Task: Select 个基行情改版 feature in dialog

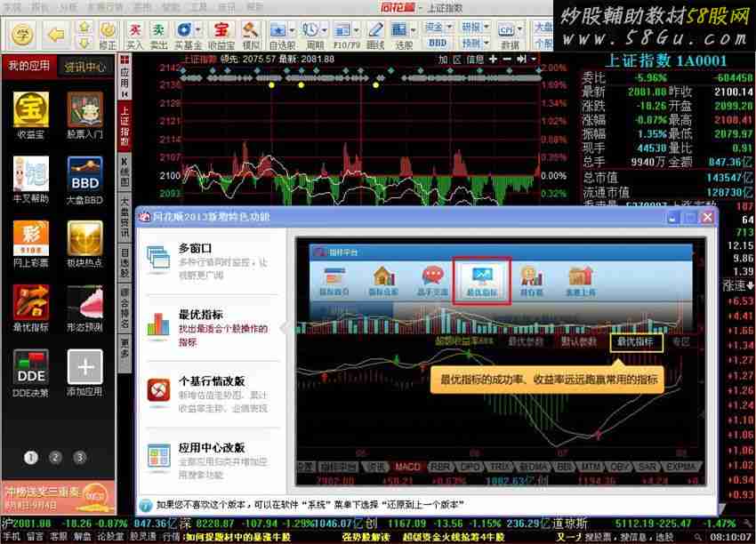Action: (213, 394)
